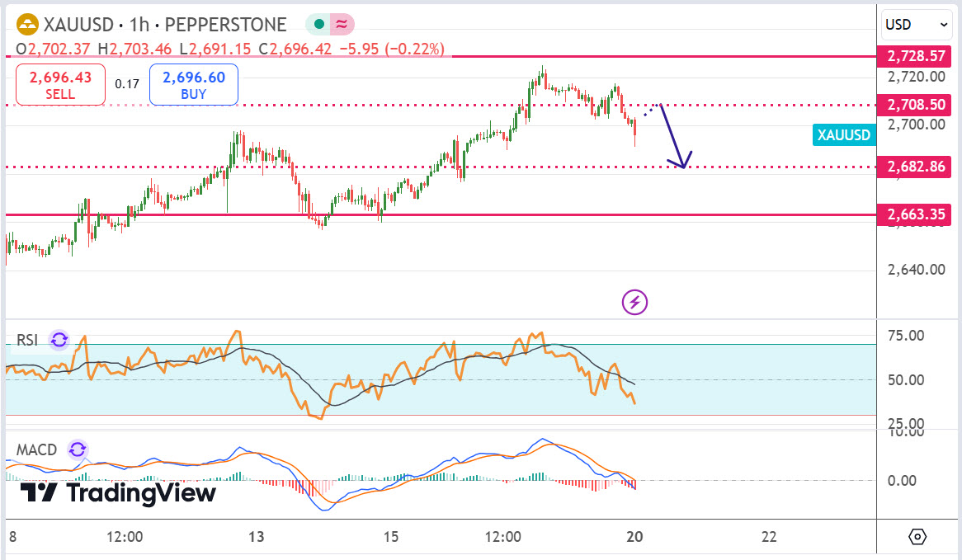The height and width of the screenshot is (560, 962).
Task: Click the cyan XAUUSD price scale label
Action: pos(843,135)
